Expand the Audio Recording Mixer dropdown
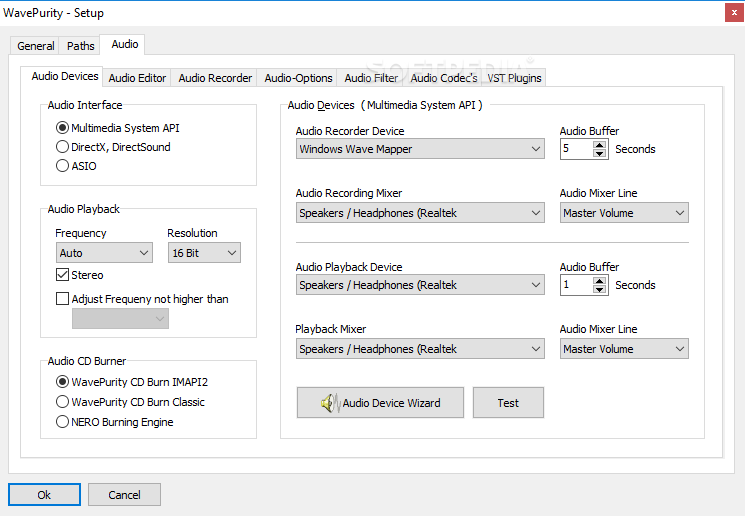The height and width of the screenshot is (516, 745). (x=420, y=213)
